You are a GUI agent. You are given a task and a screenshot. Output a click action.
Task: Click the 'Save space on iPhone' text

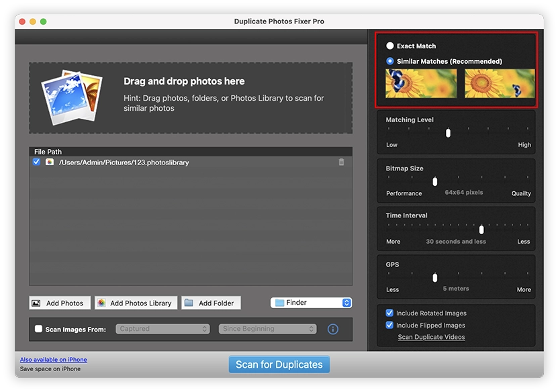[x=50, y=369]
